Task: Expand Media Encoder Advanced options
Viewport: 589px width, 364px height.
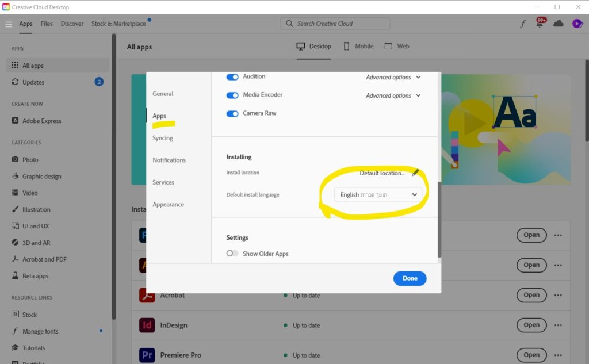Action: pos(393,95)
